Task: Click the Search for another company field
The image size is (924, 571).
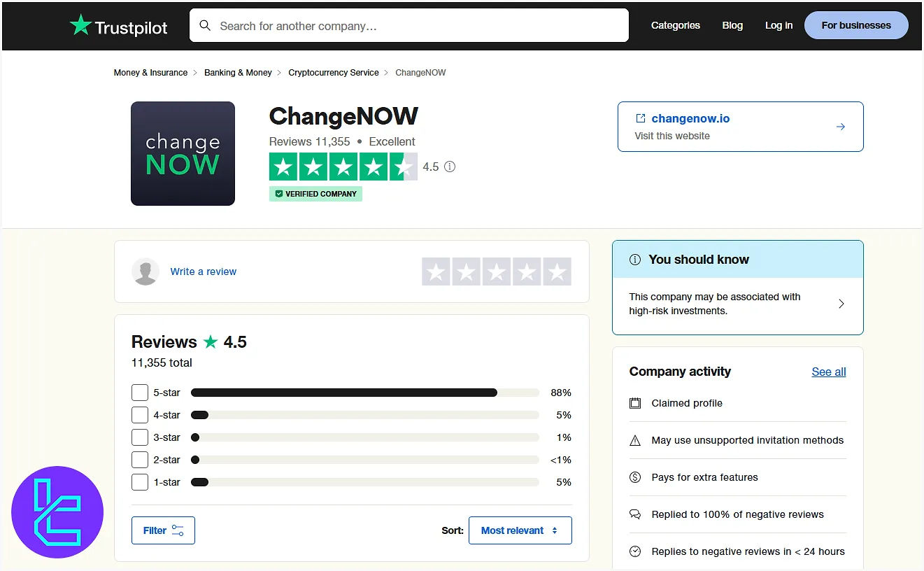Action: click(x=409, y=25)
